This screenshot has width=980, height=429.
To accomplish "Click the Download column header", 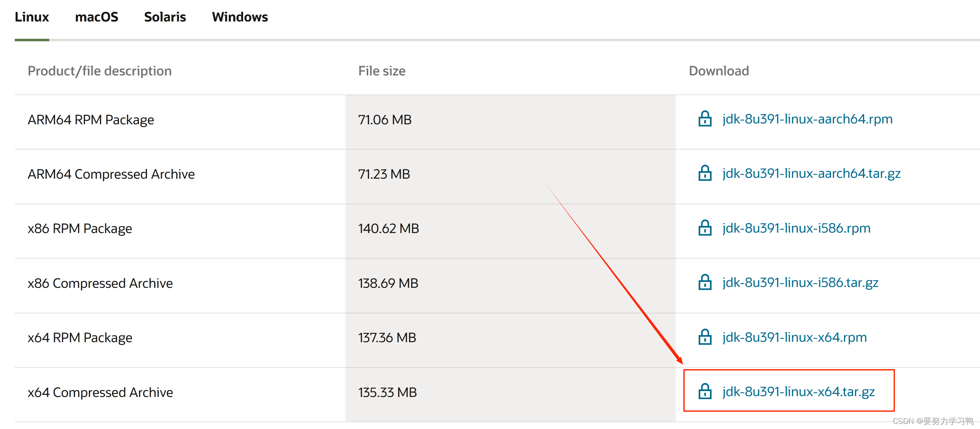I will [x=719, y=71].
